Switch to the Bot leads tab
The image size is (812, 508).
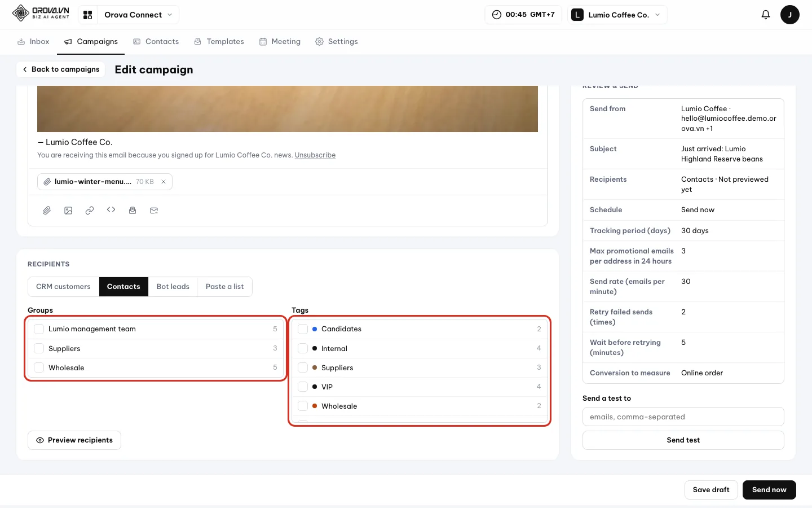tap(173, 287)
